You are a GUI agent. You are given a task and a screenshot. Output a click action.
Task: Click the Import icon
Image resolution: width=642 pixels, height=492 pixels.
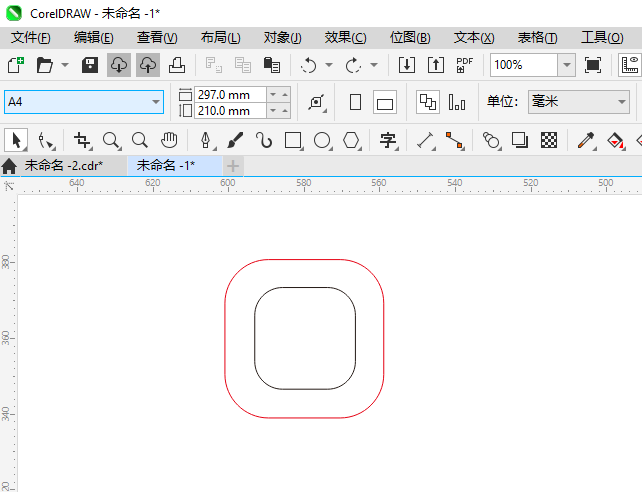click(407, 65)
